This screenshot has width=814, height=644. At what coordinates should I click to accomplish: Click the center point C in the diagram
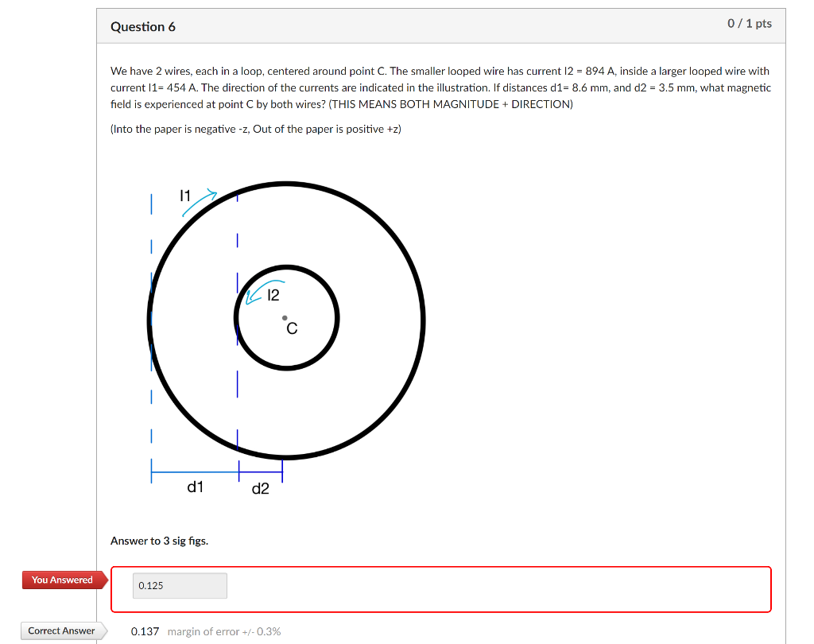click(x=285, y=317)
